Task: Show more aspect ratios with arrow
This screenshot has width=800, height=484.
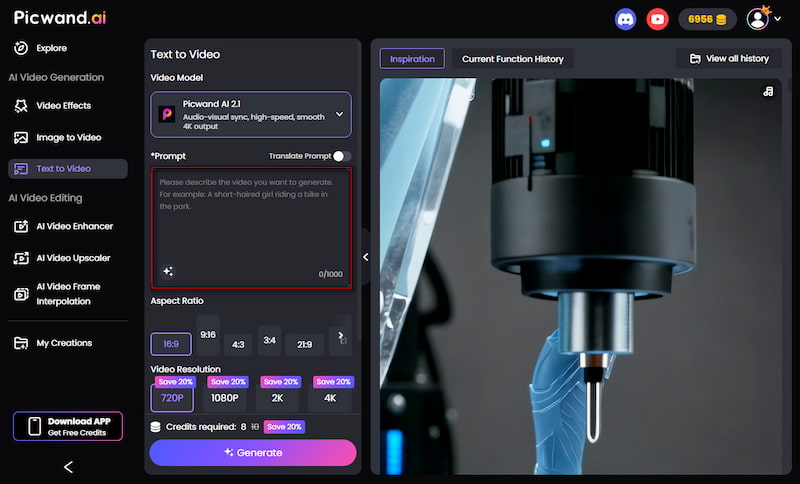Action: (x=341, y=337)
